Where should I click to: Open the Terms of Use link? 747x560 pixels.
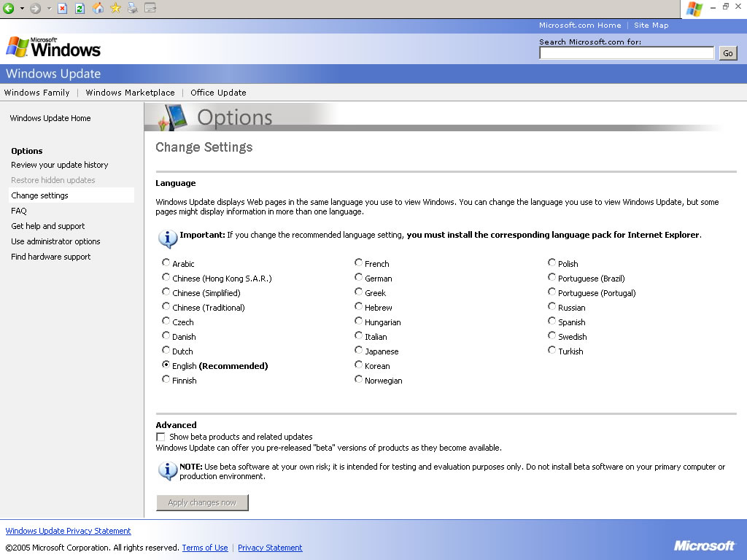(205, 548)
